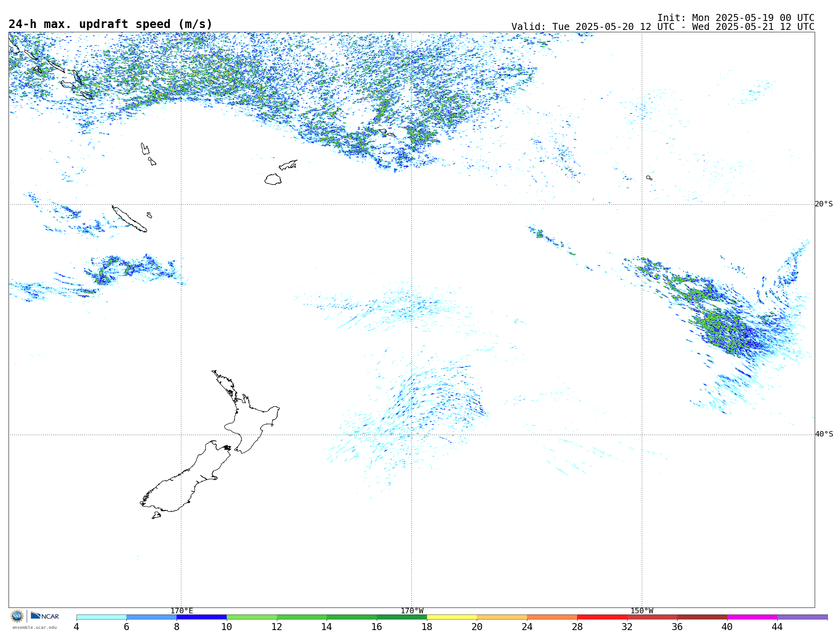Pick the green 12–14 colorbar swatch
The image size is (840, 632).
[302, 617]
